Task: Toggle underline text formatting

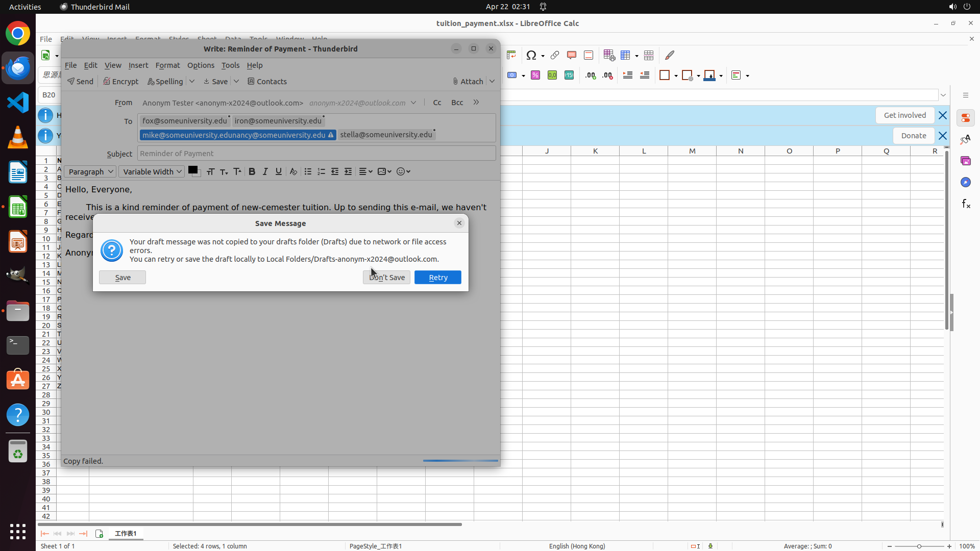Action: click(278, 171)
